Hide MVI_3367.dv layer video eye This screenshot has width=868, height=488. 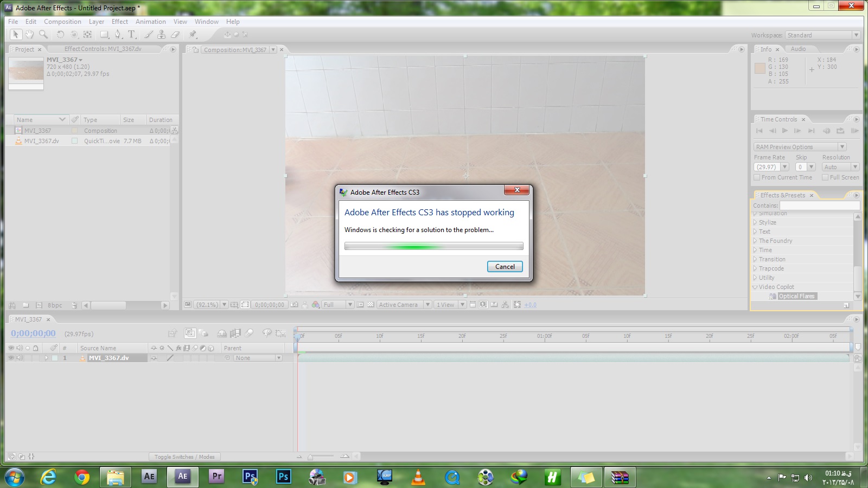pyautogui.click(x=11, y=358)
